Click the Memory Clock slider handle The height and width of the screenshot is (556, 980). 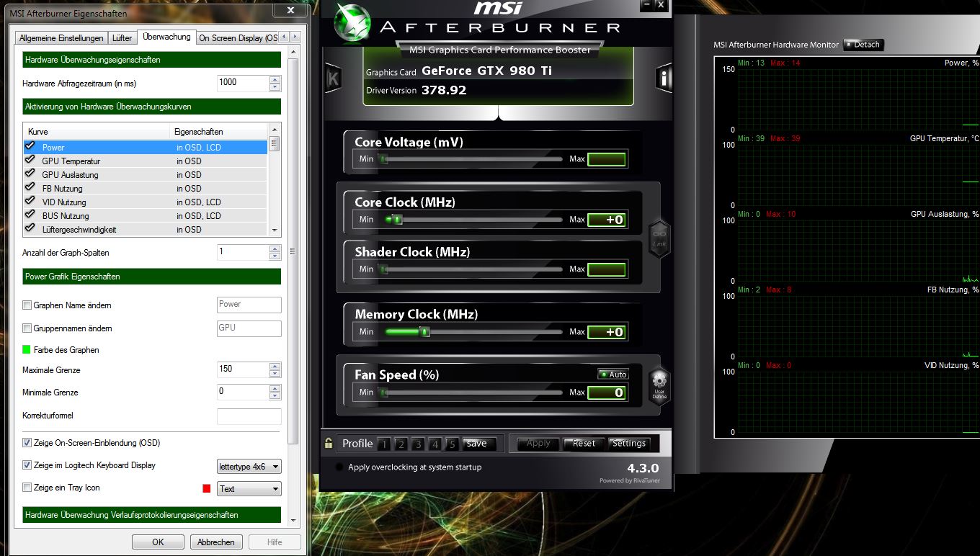tap(425, 332)
